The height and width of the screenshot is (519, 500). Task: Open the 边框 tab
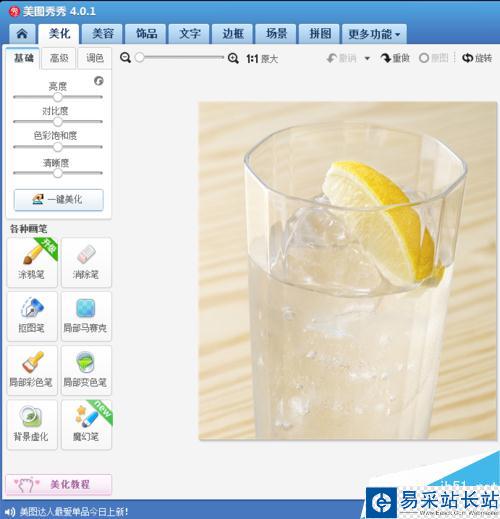coord(233,34)
